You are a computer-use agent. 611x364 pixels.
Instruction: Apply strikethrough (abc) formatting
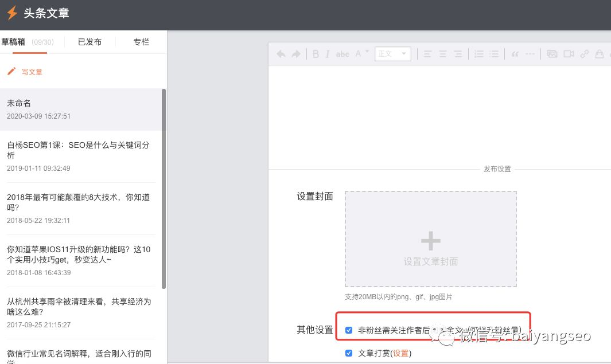pos(343,54)
